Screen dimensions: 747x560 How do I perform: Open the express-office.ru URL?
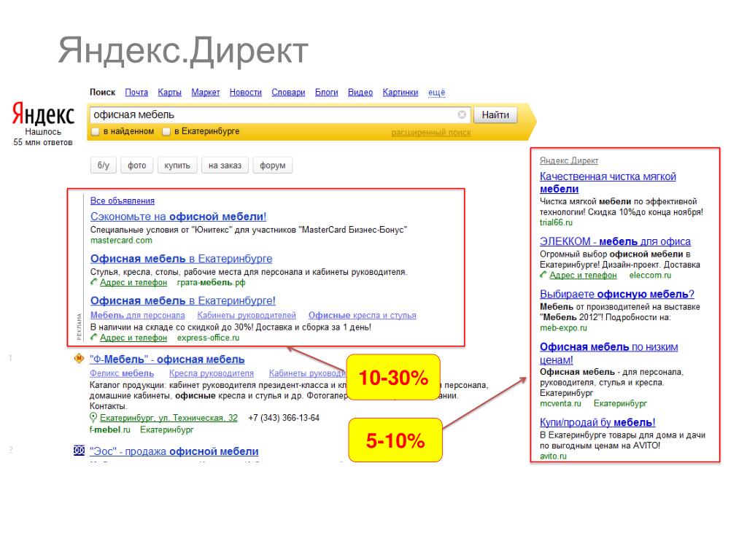coord(208,338)
